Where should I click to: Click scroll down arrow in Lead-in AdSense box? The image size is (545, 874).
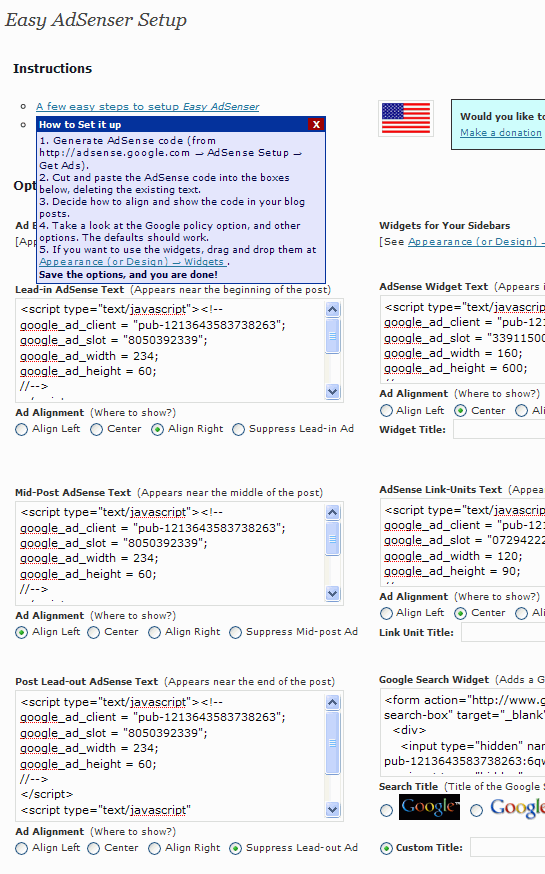(x=333, y=392)
